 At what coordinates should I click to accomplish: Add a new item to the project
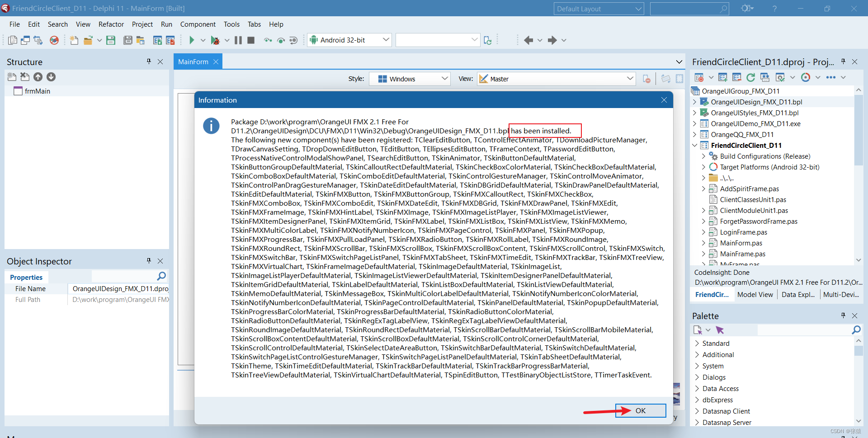[x=723, y=77]
